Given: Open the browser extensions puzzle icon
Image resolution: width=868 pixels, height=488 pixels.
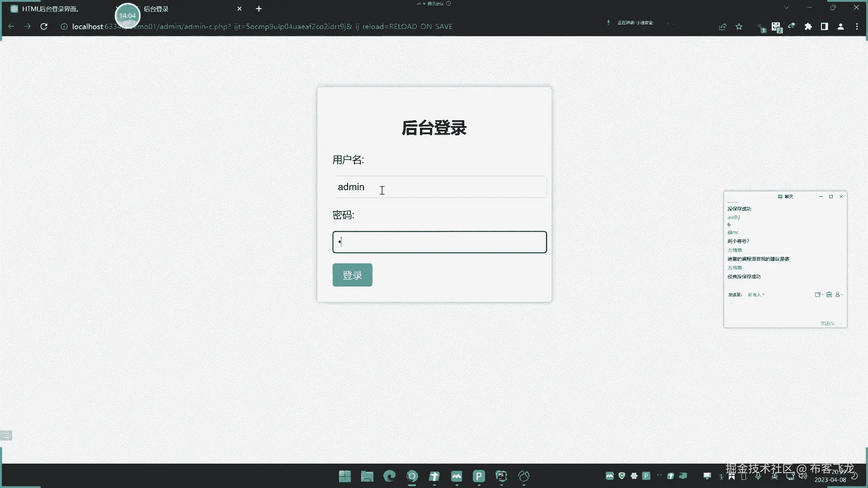Looking at the screenshot, I should (x=808, y=27).
